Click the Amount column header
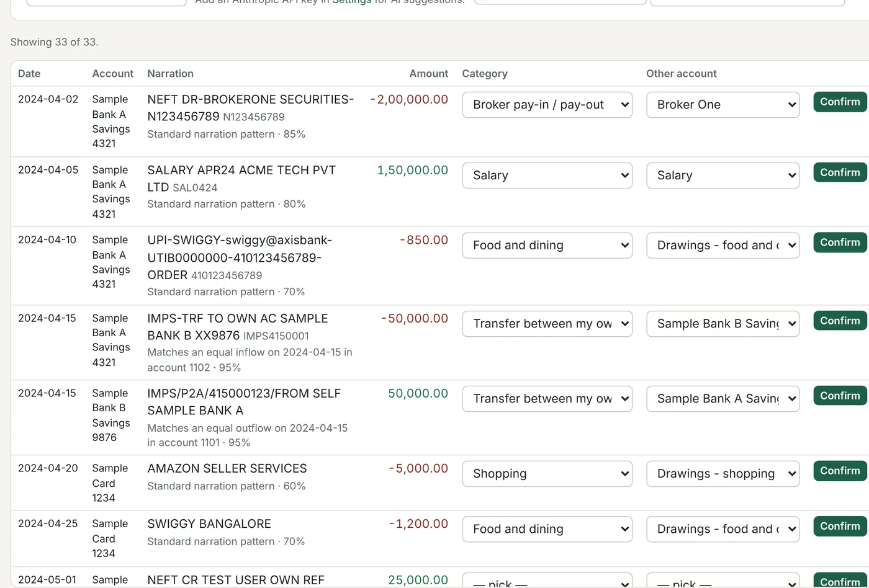The height and width of the screenshot is (588, 869). click(428, 73)
